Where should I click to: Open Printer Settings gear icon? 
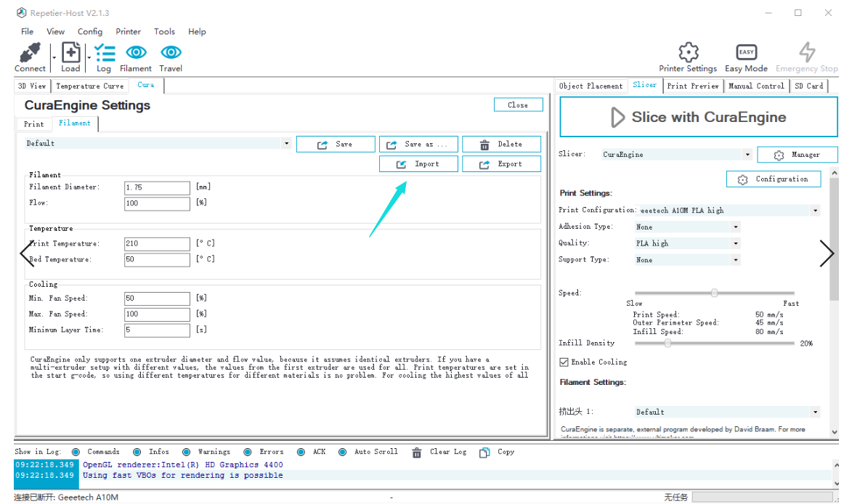[688, 52]
